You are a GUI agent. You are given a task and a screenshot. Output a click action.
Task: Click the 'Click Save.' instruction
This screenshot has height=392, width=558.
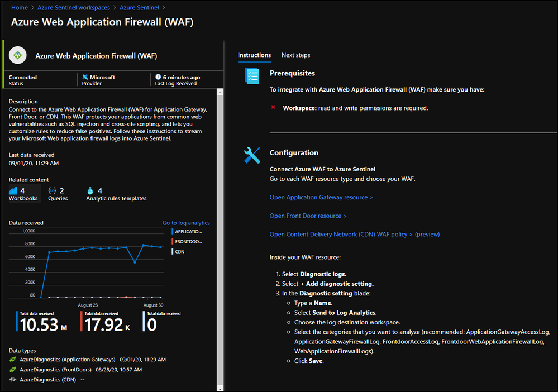point(309,361)
